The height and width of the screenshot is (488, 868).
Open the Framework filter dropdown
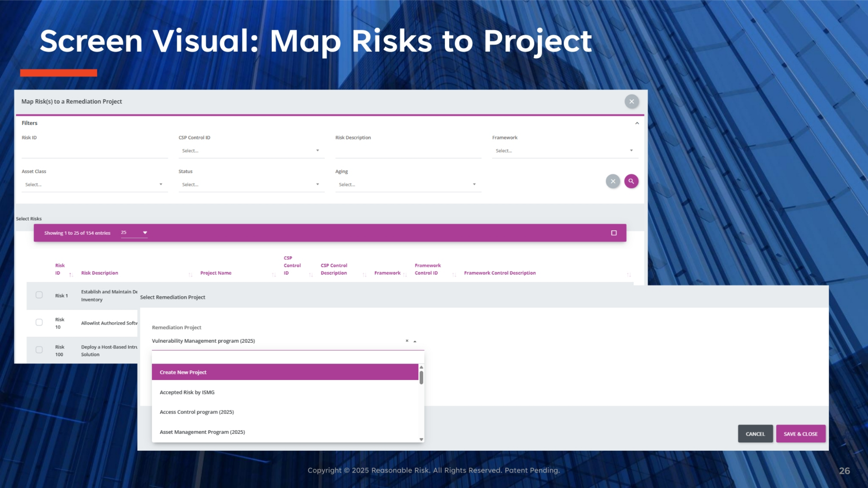pyautogui.click(x=565, y=151)
